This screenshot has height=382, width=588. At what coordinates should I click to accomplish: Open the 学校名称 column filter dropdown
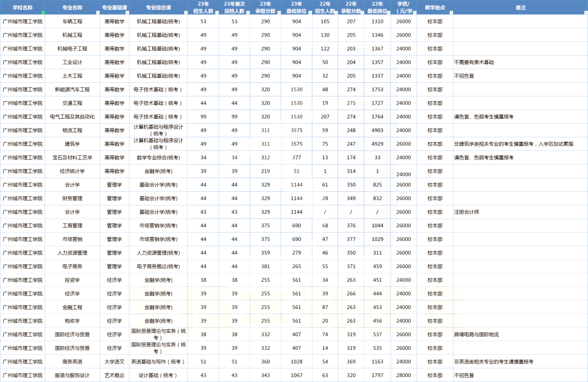tap(43, 13)
